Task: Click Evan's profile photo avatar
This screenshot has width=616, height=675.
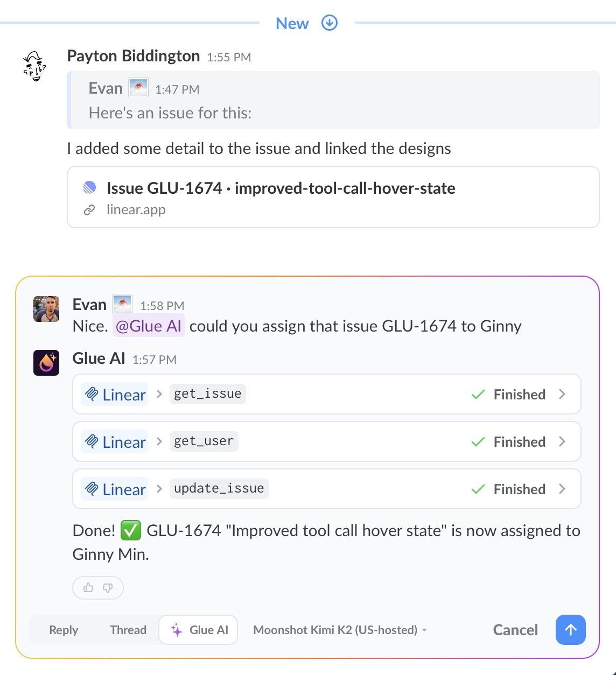Action: (x=46, y=308)
